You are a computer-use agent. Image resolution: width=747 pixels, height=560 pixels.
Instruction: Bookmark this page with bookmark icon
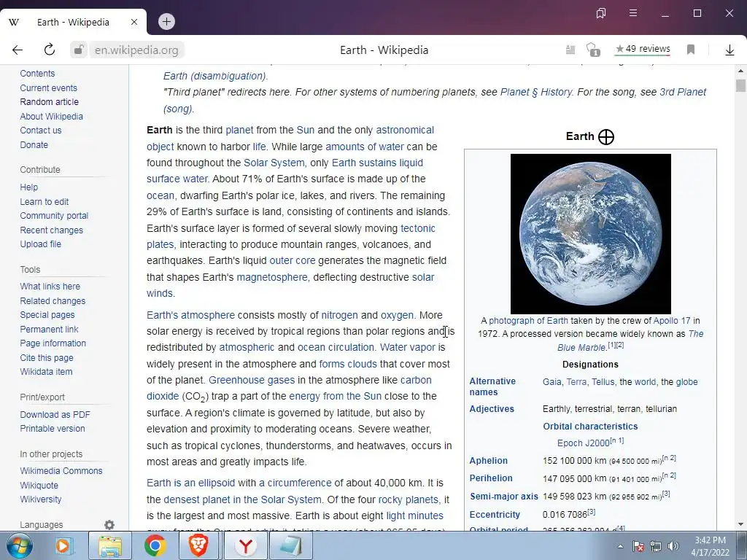coord(691,50)
